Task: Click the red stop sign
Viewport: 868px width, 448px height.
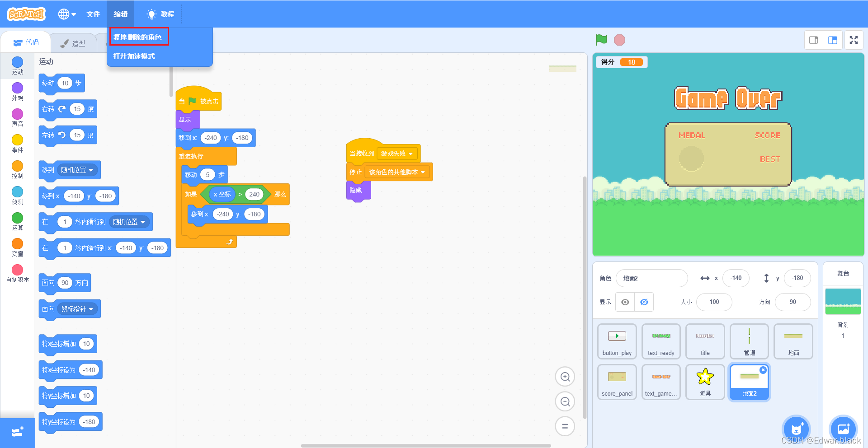Action: click(x=619, y=40)
